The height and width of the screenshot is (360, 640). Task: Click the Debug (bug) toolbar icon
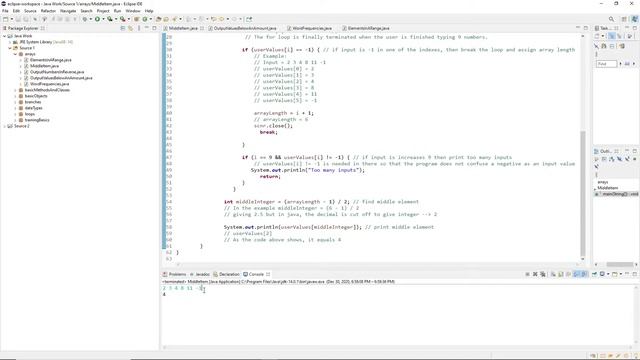(85, 19)
